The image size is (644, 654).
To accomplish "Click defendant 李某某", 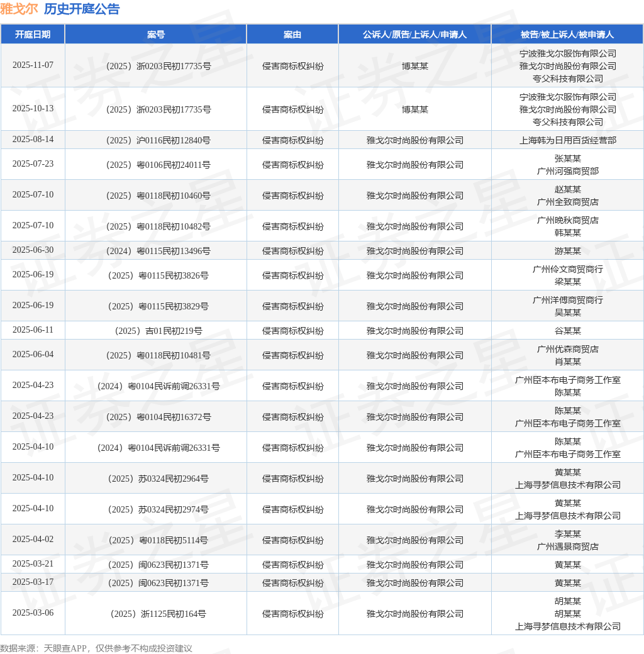I will point(567,535).
